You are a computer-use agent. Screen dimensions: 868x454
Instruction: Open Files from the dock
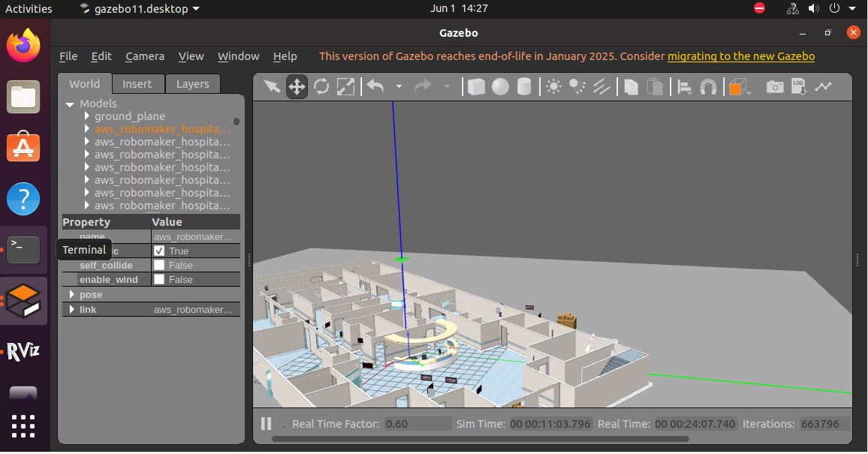tap(23, 97)
